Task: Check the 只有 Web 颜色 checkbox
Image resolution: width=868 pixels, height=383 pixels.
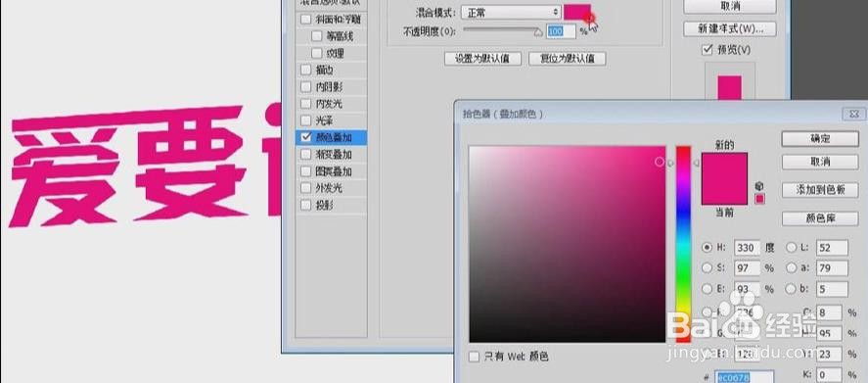Action: tap(474, 357)
